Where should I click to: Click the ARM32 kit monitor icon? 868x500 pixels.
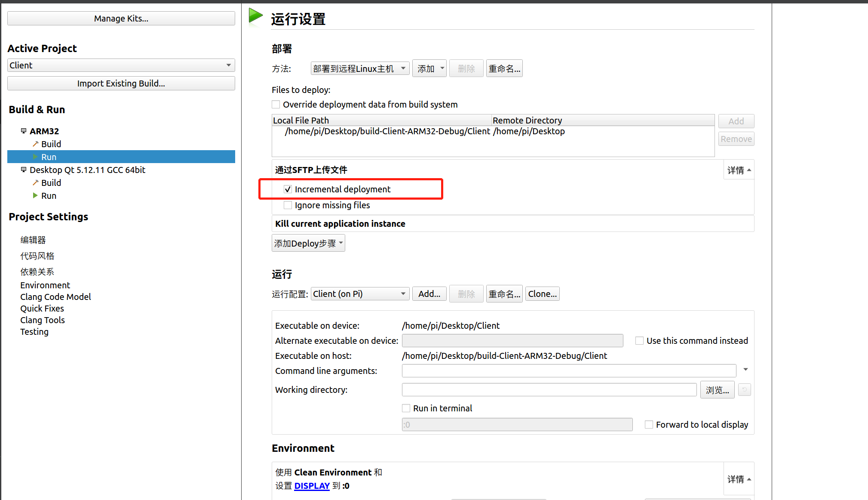tap(24, 131)
